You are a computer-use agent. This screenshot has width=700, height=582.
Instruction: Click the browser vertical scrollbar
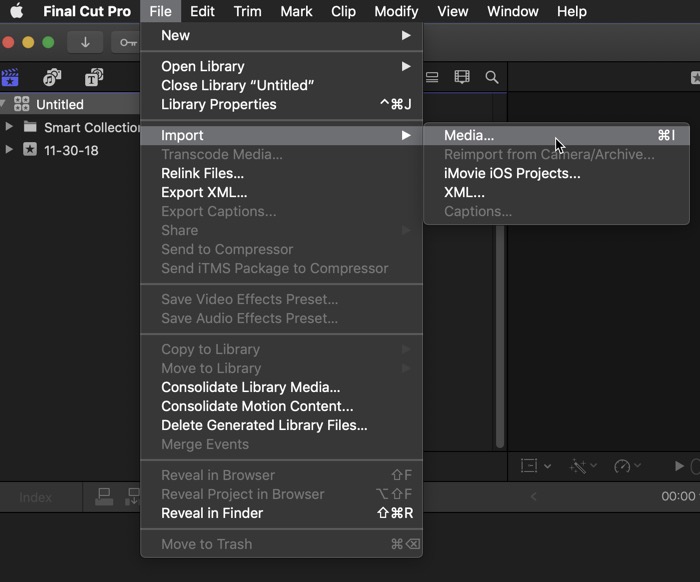[500, 337]
